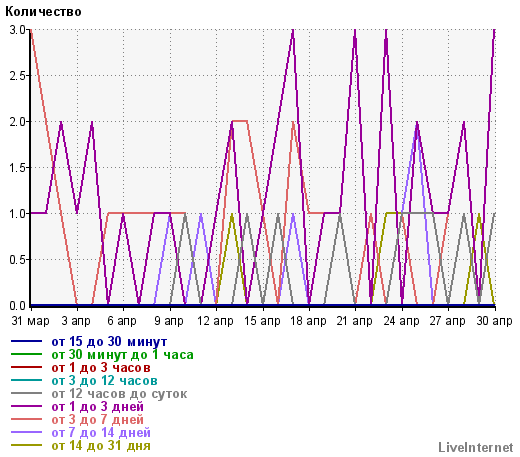Viewport: 520px width, 457px height.
Task: Select the 'от 1 до 3 часов' legend entry
Action: point(101,368)
